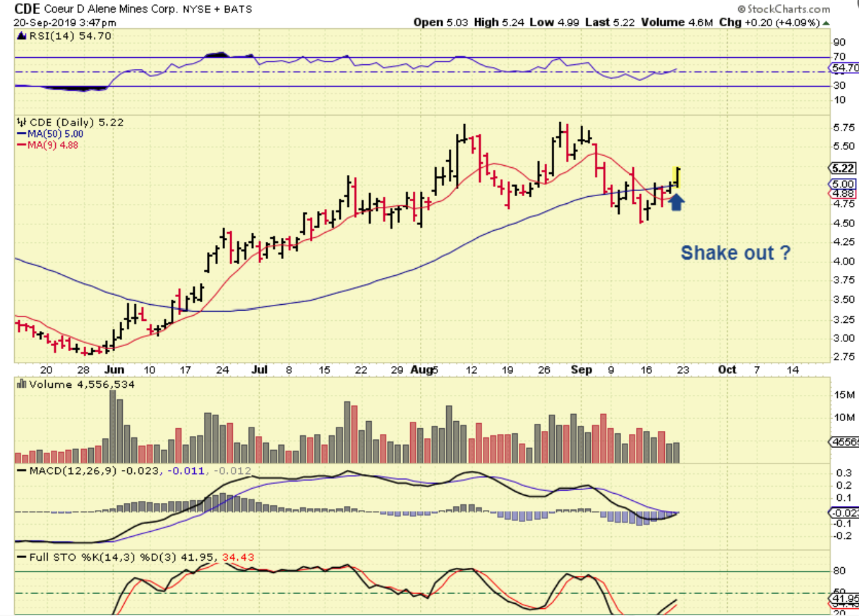Click the 29 date label before Aug
Screen dimensions: 859x616
point(397,370)
